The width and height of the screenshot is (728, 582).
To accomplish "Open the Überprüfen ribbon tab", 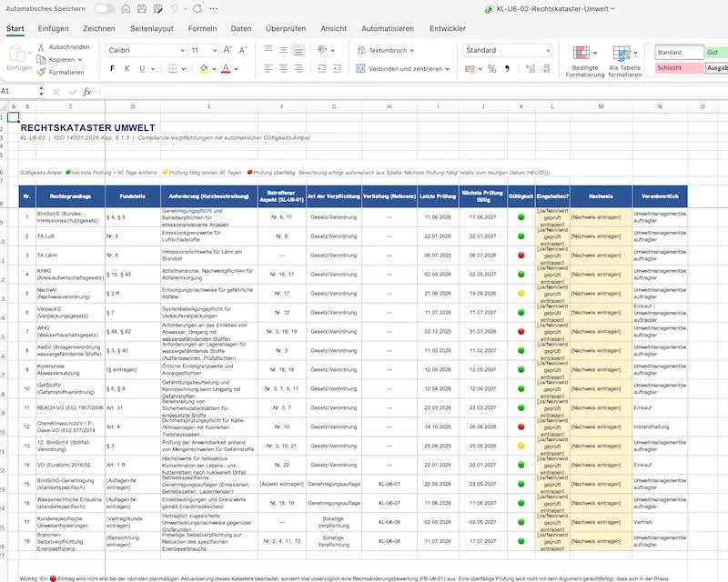I will tap(286, 28).
